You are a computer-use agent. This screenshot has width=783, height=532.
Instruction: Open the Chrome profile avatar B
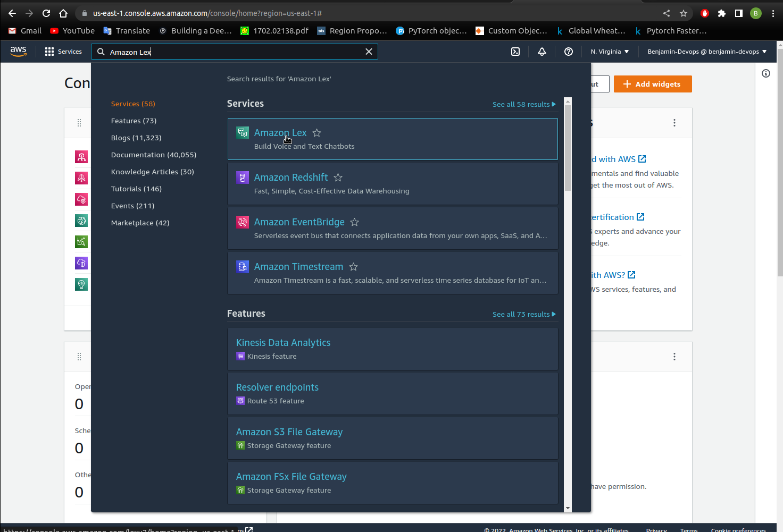[756, 13]
